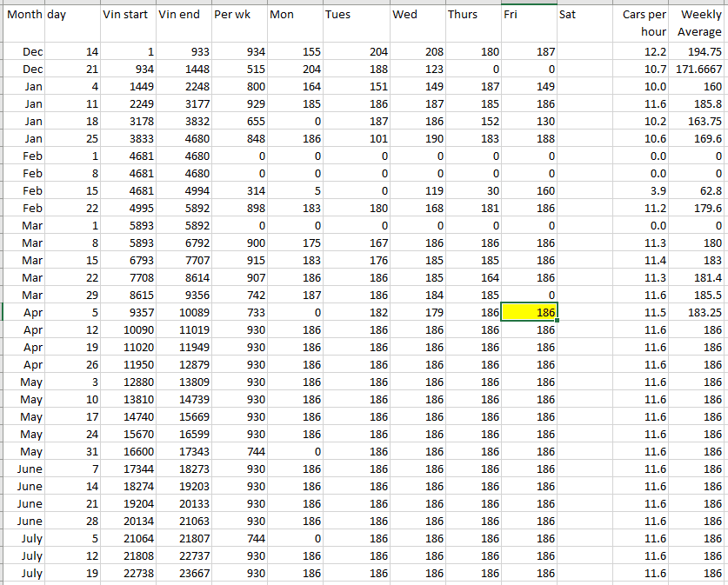Select the weekly average cell 183.25

tap(699, 313)
